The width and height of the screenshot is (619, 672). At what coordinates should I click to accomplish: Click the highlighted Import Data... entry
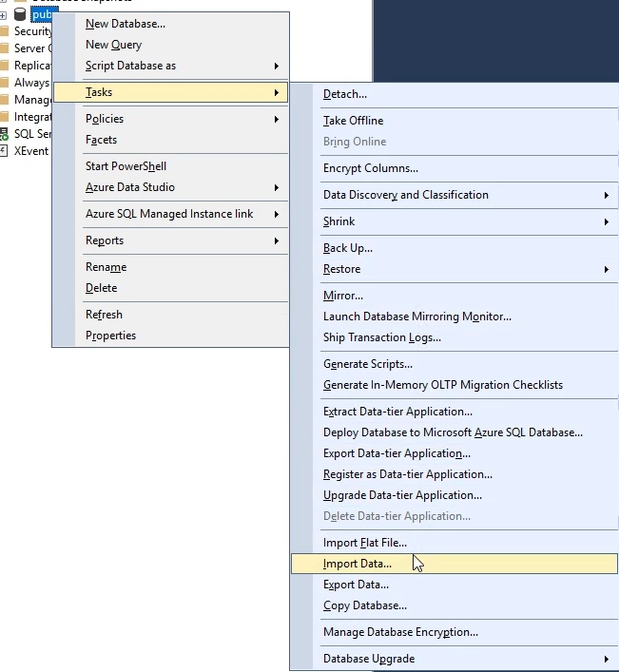455,564
